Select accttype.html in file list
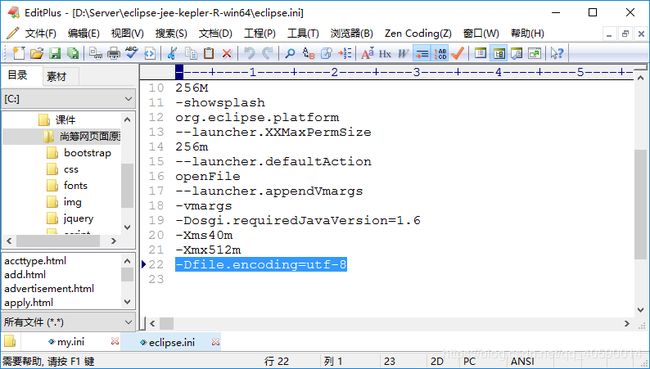This screenshot has height=369, width=650. [x=35, y=261]
